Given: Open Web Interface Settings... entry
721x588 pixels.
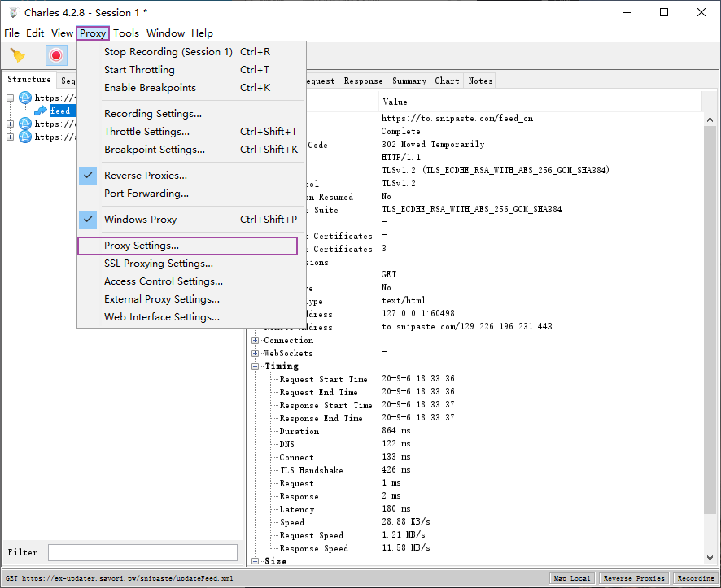Looking at the screenshot, I should 190,317.
